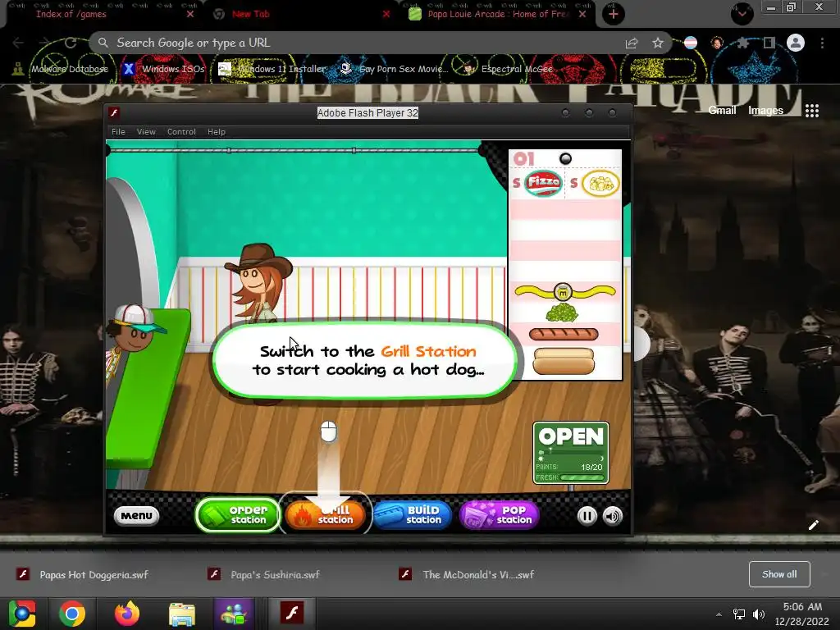Switch to Papa Louie Arcade tab
The image size is (840, 630).
coord(497,14)
